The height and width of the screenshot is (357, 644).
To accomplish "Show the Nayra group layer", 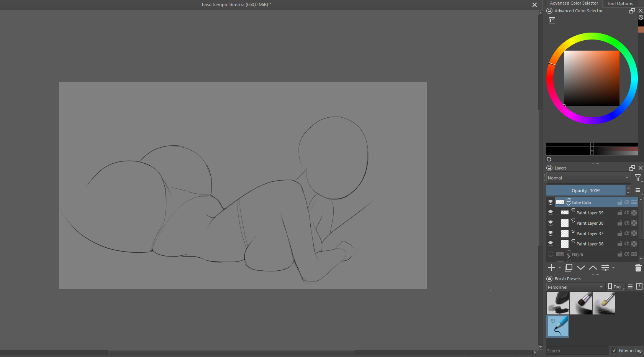I will click(x=551, y=254).
